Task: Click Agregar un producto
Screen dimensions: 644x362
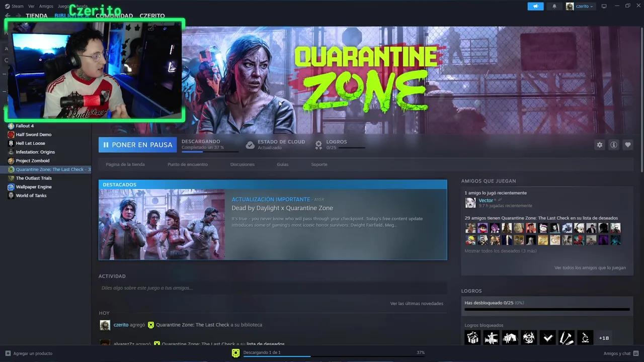Action: [x=33, y=353]
